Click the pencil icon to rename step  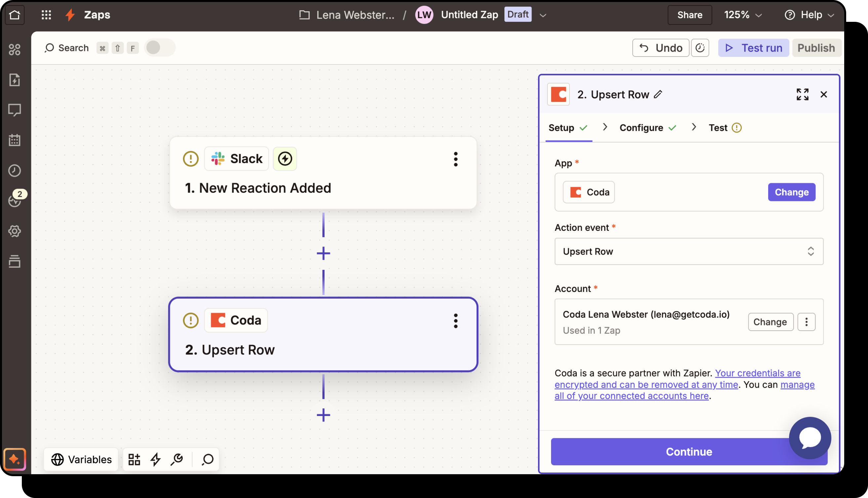coord(658,94)
